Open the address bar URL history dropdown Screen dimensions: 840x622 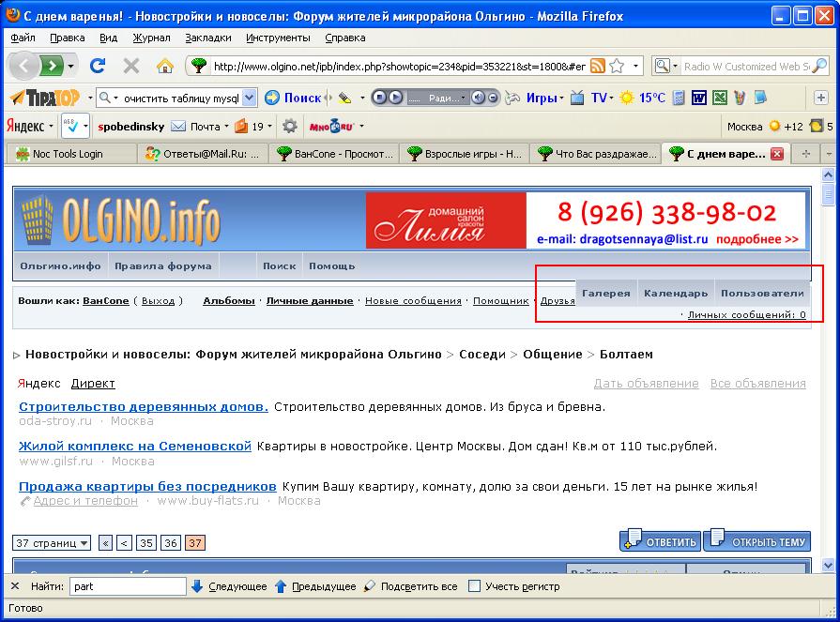pos(635,67)
